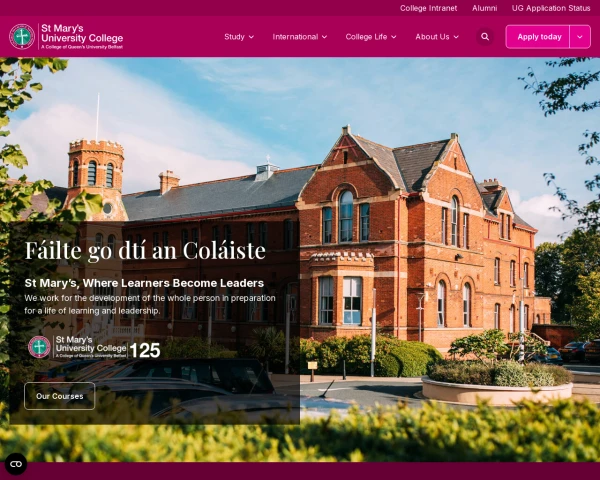Image resolution: width=600 pixels, height=480 pixels.
Task: Expand the About Us menu chevron
Action: point(456,37)
